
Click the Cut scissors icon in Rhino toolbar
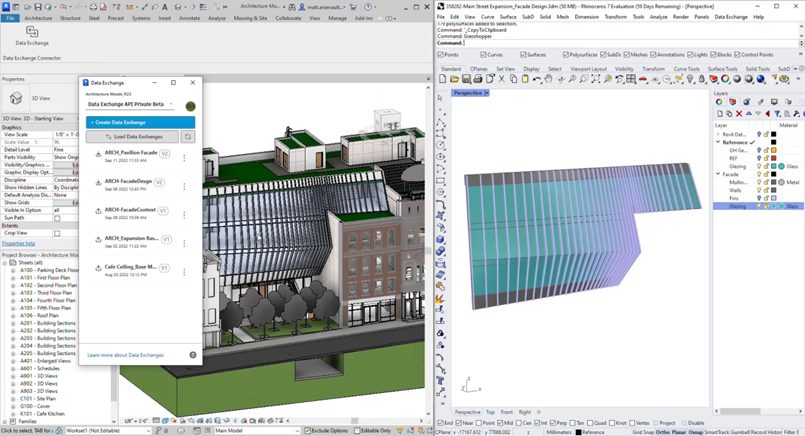click(502, 79)
